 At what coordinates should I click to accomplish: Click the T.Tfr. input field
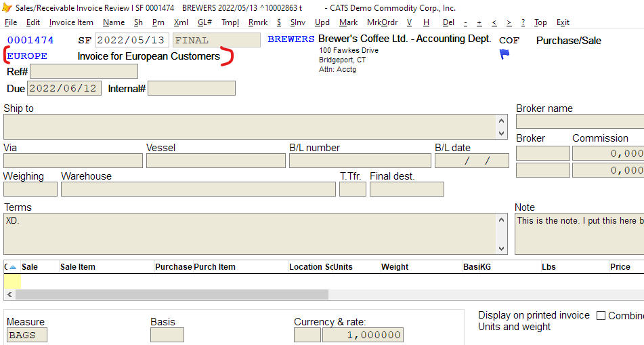click(x=352, y=189)
